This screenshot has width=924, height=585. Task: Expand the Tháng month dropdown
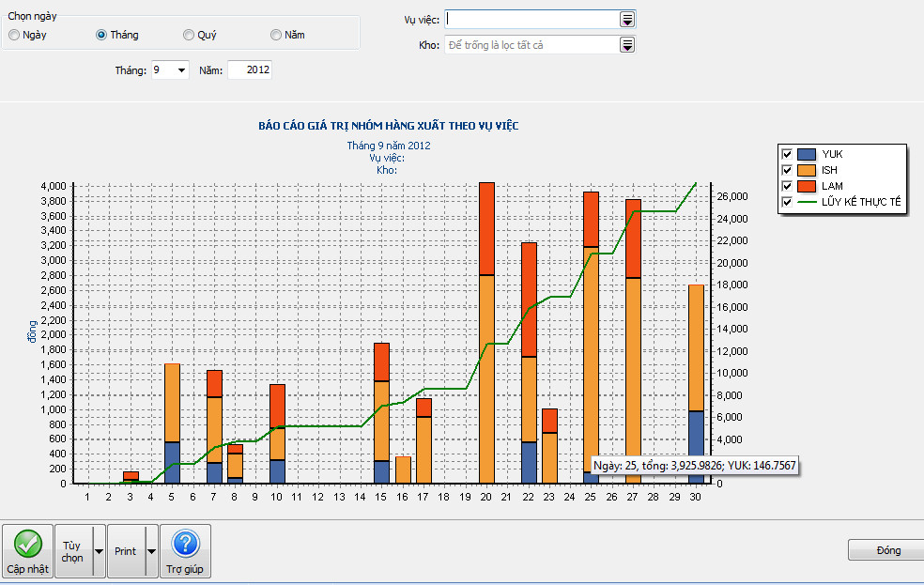pos(180,70)
